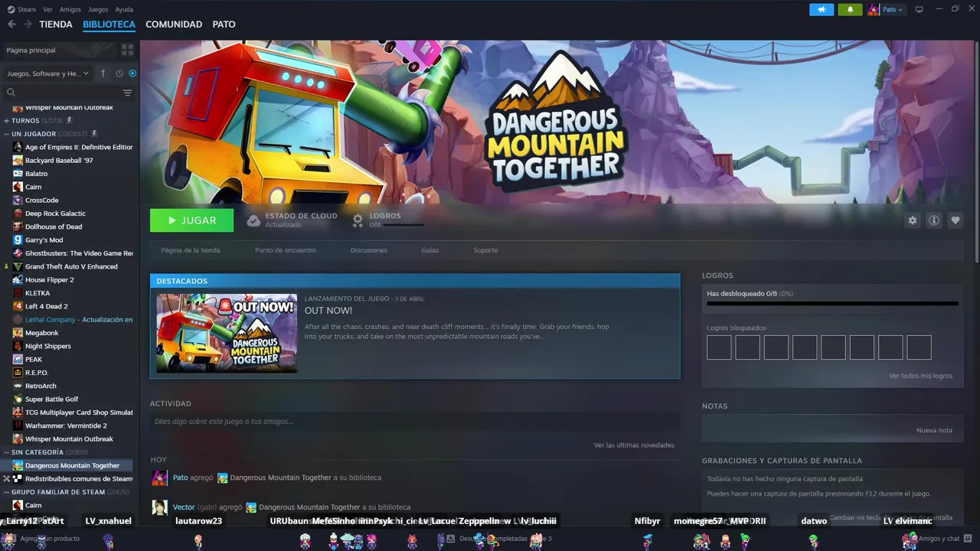The height and width of the screenshot is (551, 980).
Task: Select Left 4 Dead 2 in the list
Action: click(46, 306)
